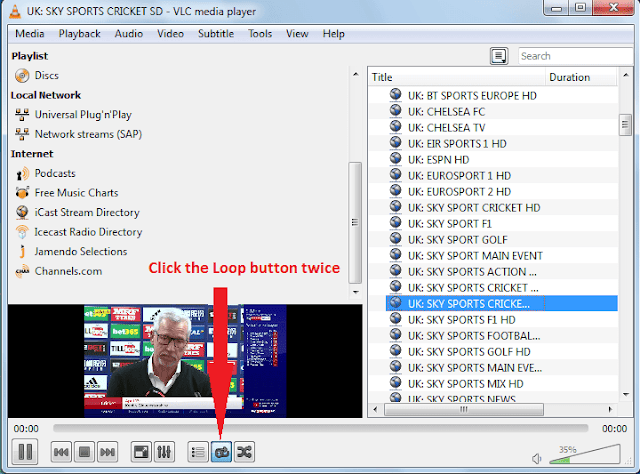Click playlist vertical scrollbar down arrow
The image size is (640, 474).
[x=626, y=394]
